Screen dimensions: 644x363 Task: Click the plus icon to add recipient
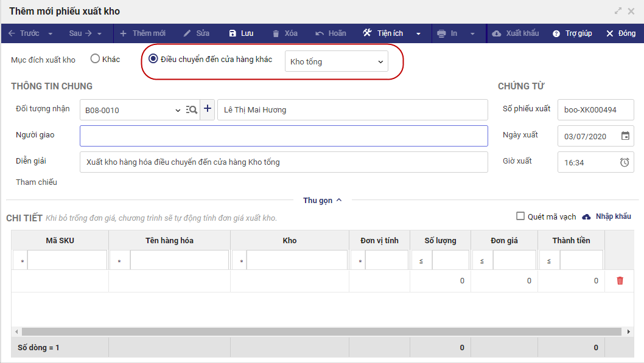[208, 109]
